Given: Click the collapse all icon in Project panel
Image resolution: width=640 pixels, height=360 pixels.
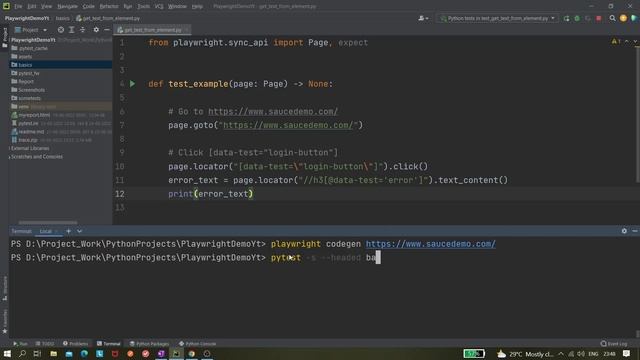Looking at the screenshot, I should point(82,30).
